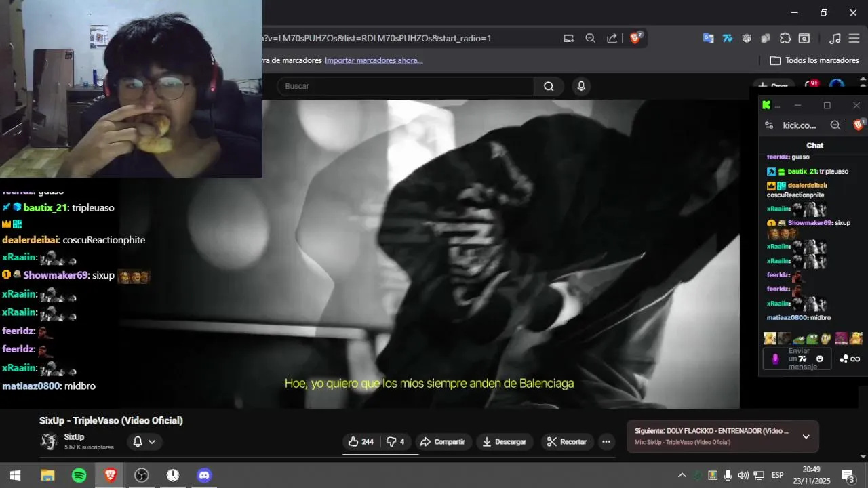This screenshot has height=488, width=868.
Task: Click zoom icon in Kick popup address bar
Action: [835, 125]
